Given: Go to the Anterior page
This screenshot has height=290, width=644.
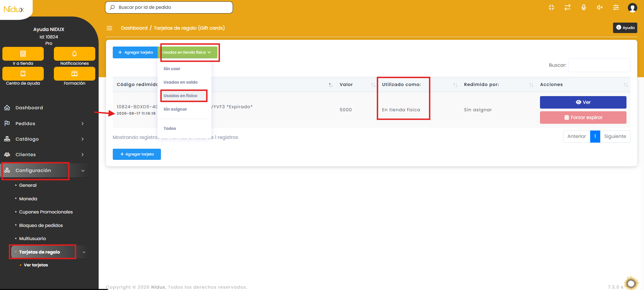Looking at the screenshot, I should coord(577,137).
